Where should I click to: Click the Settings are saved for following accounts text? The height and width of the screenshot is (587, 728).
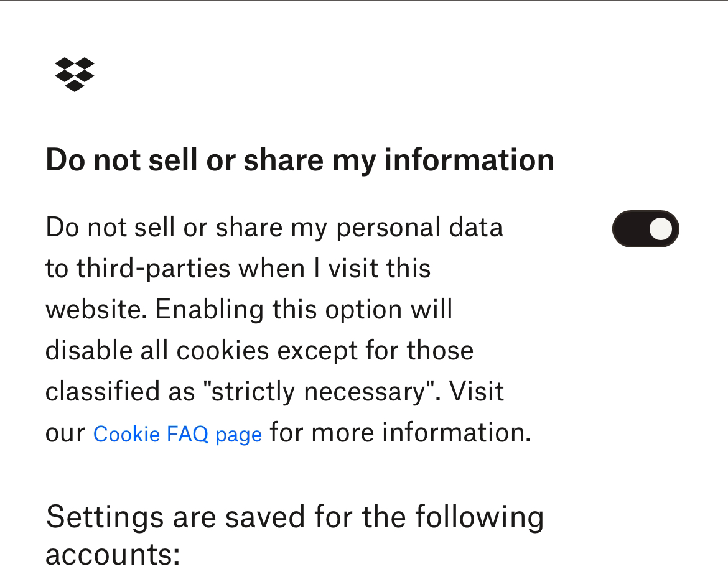[295, 535]
